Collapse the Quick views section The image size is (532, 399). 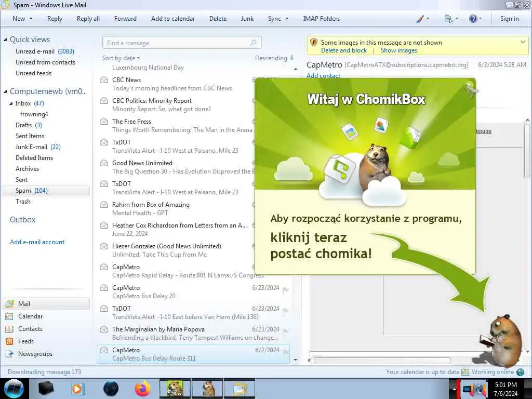(x=5, y=39)
